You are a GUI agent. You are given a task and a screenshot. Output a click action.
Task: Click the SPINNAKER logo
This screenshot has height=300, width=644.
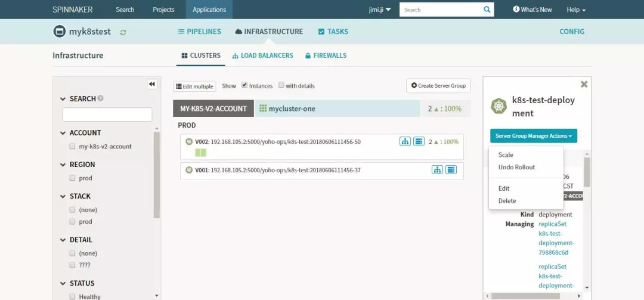72,10
